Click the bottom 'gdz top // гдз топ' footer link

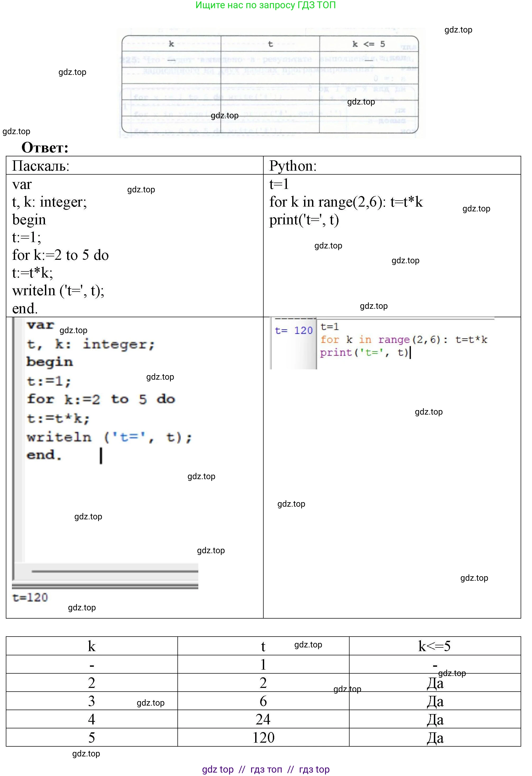click(x=266, y=769)
